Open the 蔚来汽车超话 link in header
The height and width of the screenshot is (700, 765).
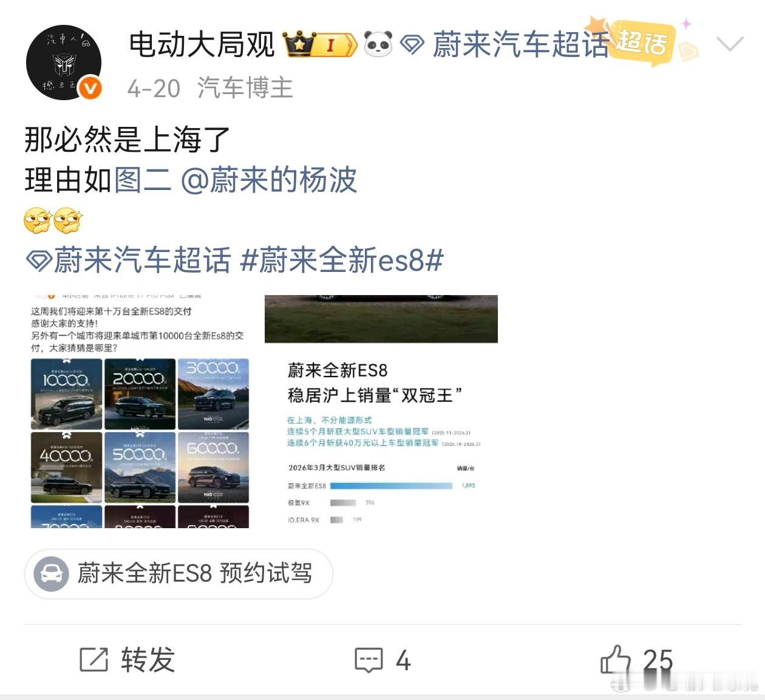click(520, 45)
